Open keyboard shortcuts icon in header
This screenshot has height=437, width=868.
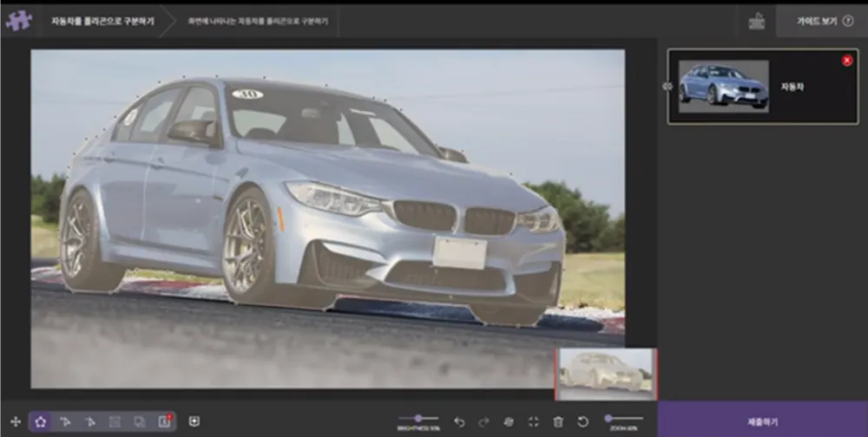click(x=757, y=21)
